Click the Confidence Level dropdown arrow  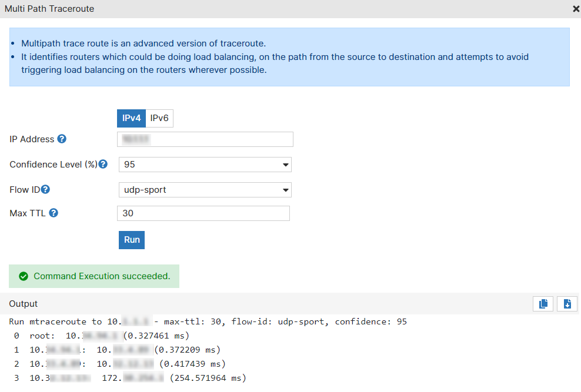coord(285,165)
